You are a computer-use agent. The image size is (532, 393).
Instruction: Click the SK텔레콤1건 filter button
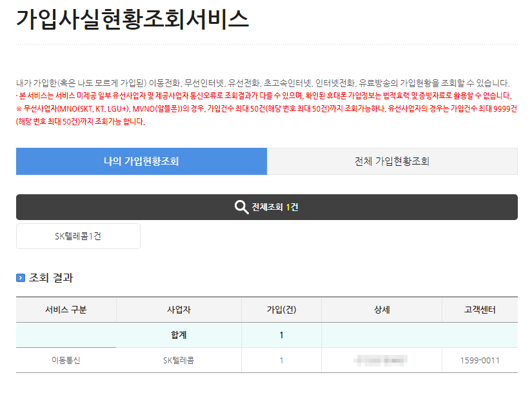pos(77,236)
